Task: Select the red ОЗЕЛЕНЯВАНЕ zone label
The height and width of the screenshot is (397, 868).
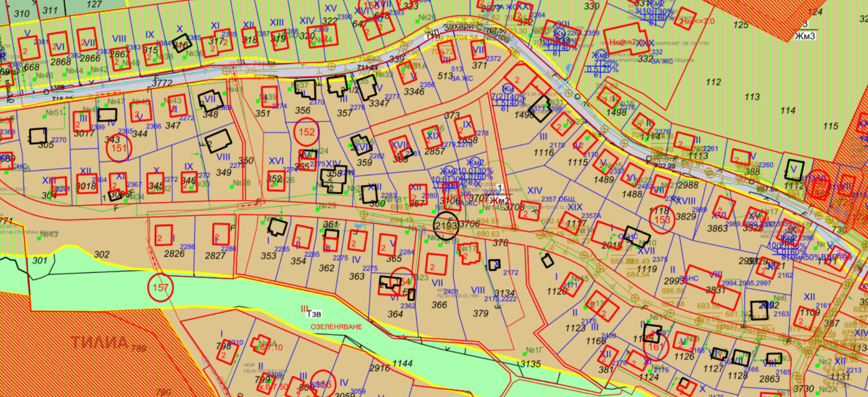Action: pyautogui.click(x=336, y=327)
